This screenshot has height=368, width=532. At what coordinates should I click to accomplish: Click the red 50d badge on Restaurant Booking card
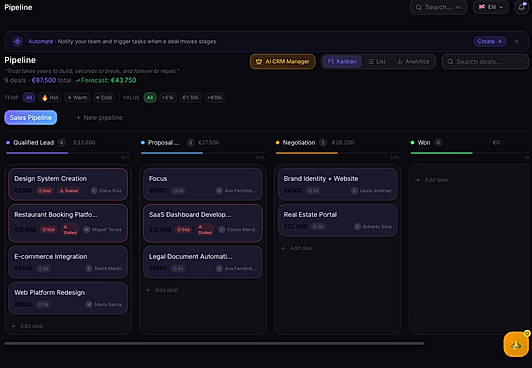[48, 230]
